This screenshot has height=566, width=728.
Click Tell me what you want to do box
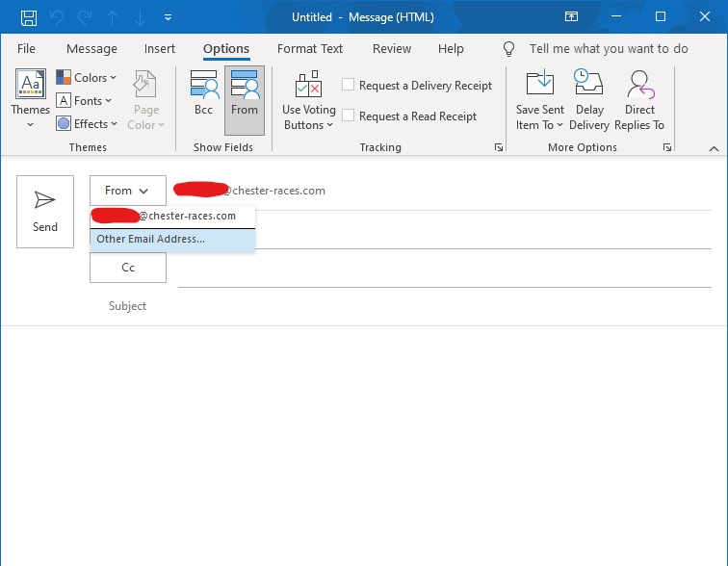tap(609, 49)
